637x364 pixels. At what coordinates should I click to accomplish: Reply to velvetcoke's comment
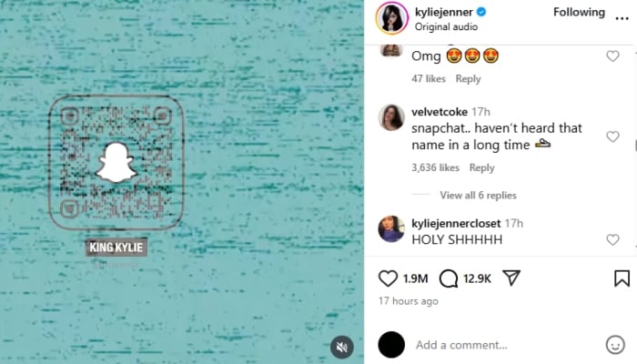click(x=481, y=167)
